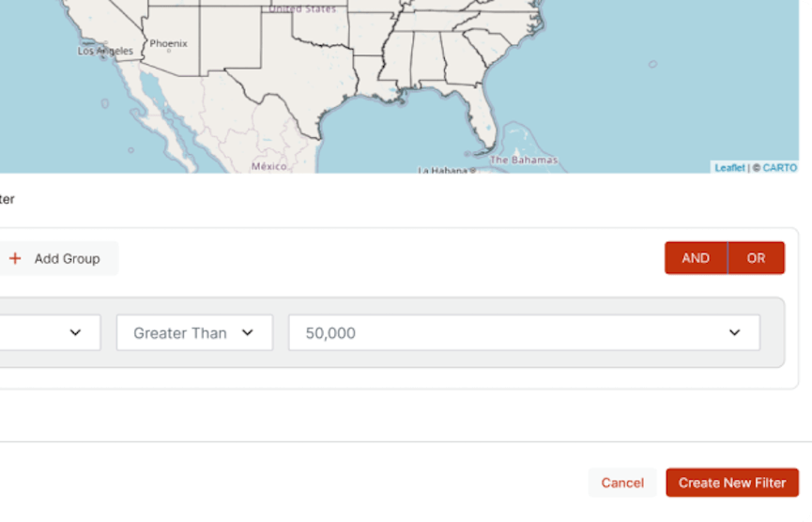The height and width of the screenshot is (522, 812).
Task: Expand the 50,000 value dropdown arrow
Action: 734,332
